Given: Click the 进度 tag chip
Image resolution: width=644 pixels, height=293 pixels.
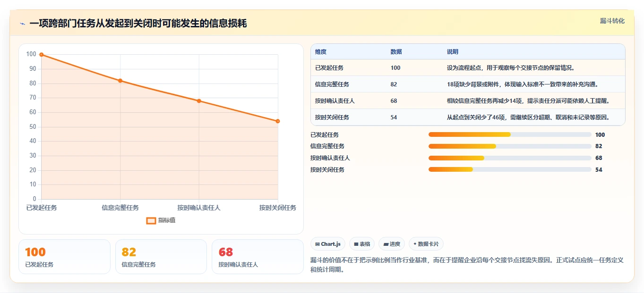Looking at the screenshot, I should (392, 244).
